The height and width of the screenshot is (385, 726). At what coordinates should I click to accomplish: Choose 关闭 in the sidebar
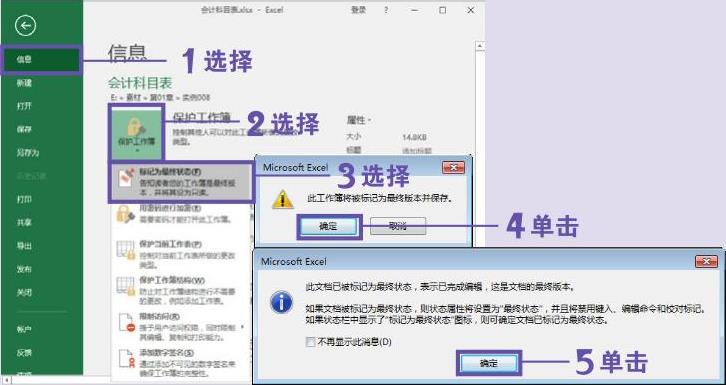tap(24, 292)
